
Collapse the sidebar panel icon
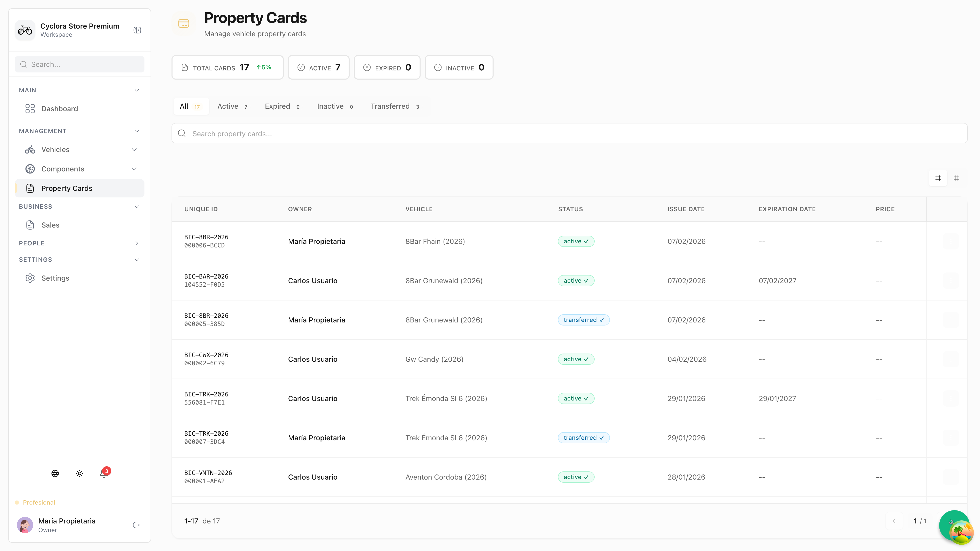137,30
